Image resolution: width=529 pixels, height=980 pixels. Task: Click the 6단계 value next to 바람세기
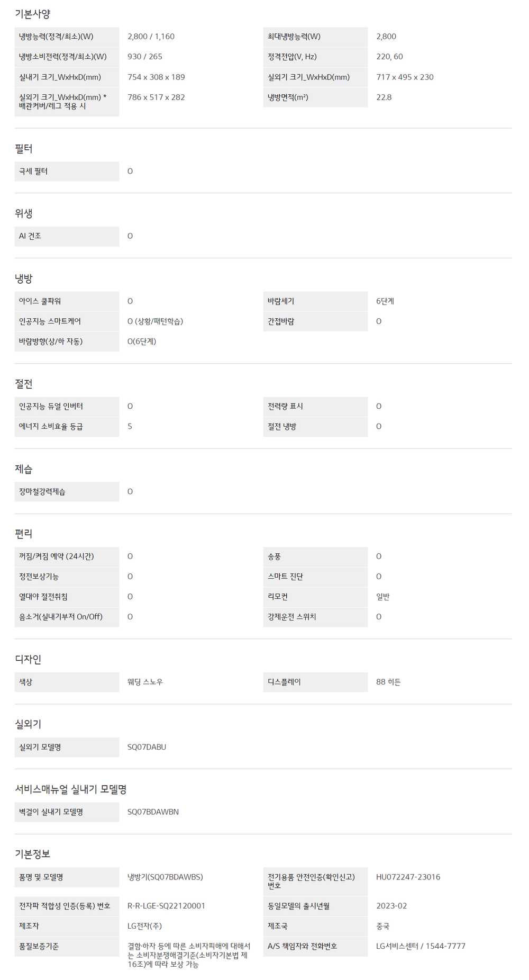click(x=385, y=301)
